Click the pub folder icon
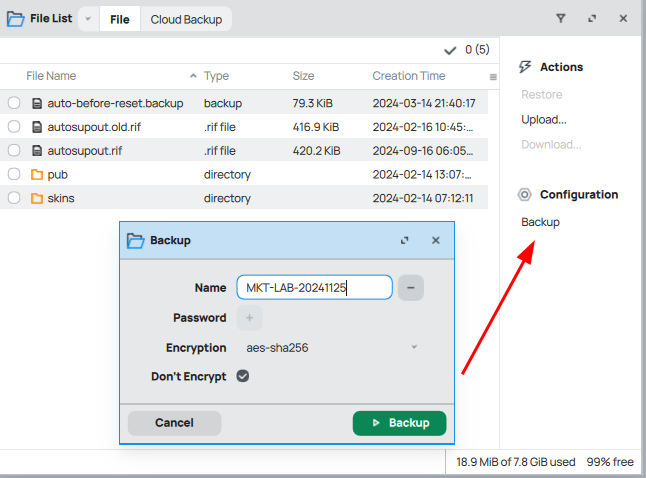 coord(37,175)
